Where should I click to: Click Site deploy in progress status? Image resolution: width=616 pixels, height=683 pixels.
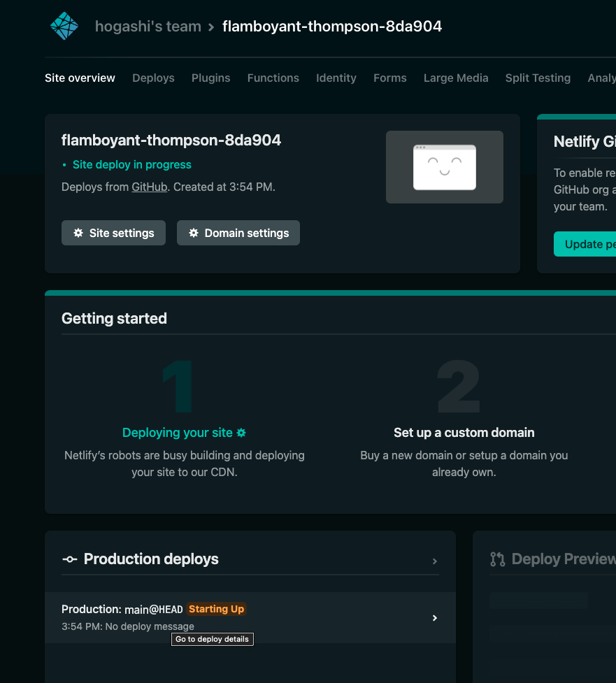pyautogui.click(x=131, y=165)
